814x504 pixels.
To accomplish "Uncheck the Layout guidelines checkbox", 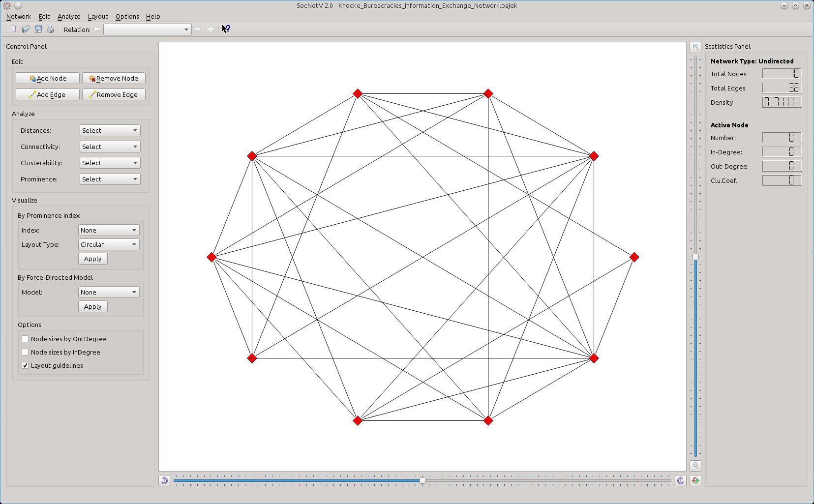I will click(25, 365).
